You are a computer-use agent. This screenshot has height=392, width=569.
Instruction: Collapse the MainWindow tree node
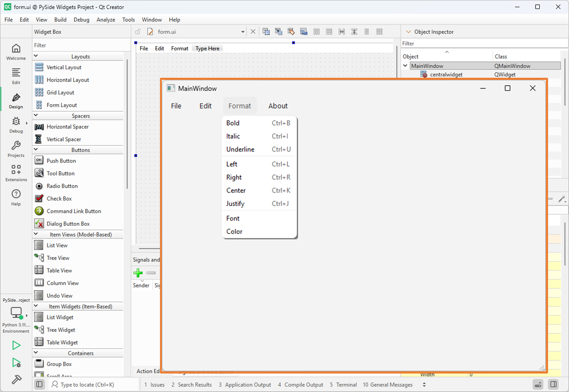pos(405,66)
